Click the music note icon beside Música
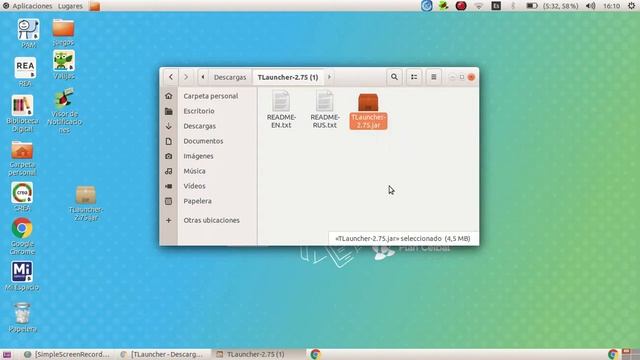This screenshot has height=360, width=640. [169, 171]
